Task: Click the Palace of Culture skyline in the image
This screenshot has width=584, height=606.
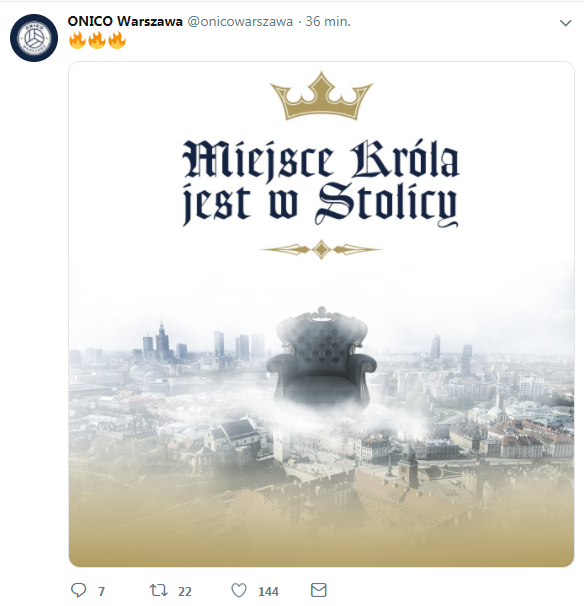Action: pos(162,341)
